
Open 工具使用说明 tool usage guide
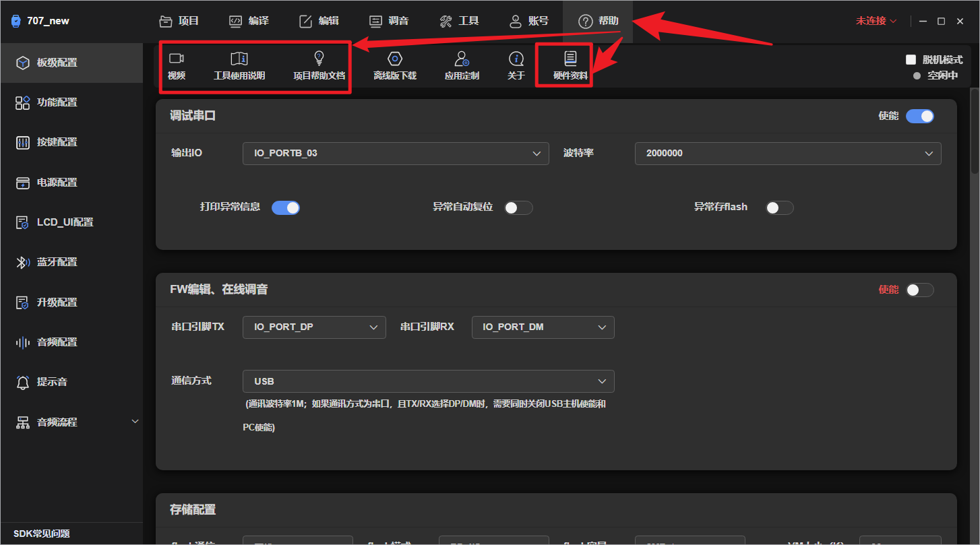tap(239, 65)
